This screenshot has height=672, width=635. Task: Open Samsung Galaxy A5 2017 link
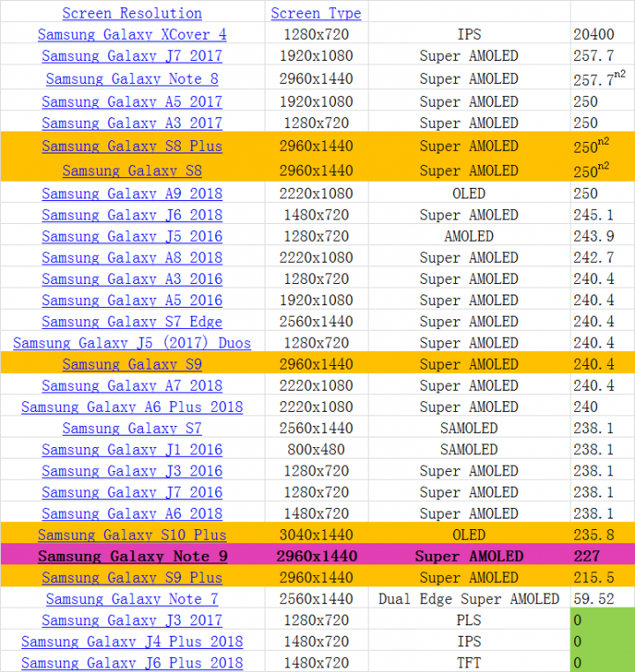[132, 101]
